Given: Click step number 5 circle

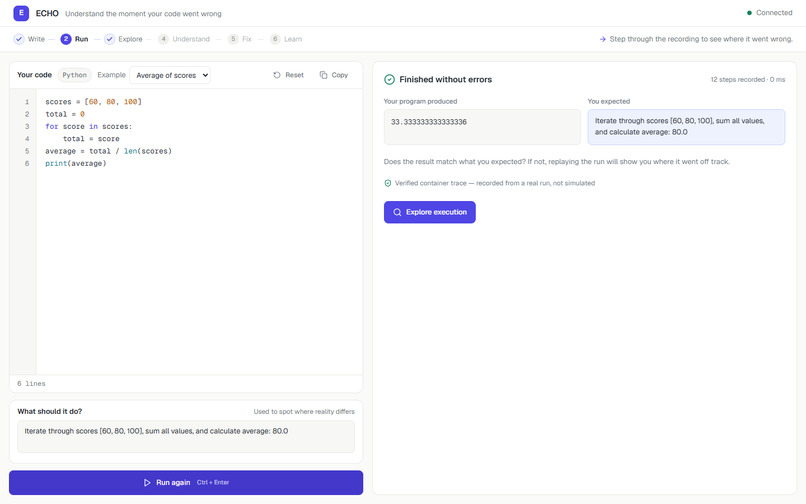Looking at the screenshot, I should point(233,39).
